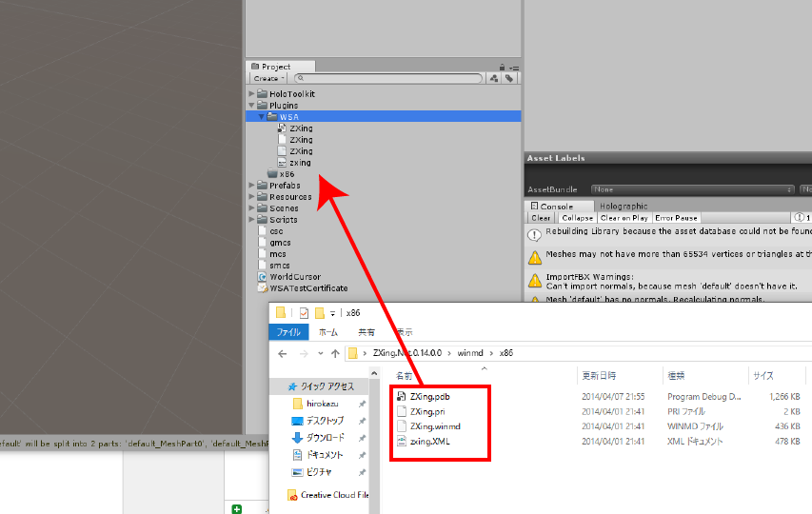Image resolution: width=812 pixels, height=514 pixels.
Task: Select the WorldCursor asset icon
Action: coord(262,277)
